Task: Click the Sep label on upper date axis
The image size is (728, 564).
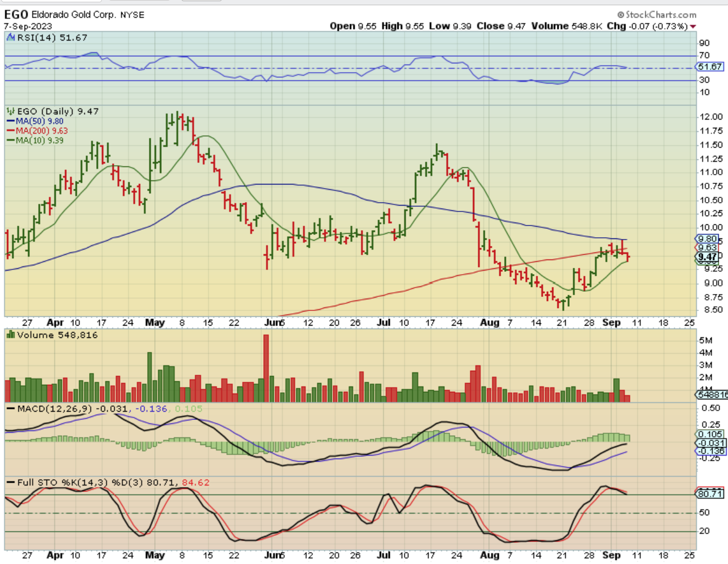Action: (x=611, y=323)
